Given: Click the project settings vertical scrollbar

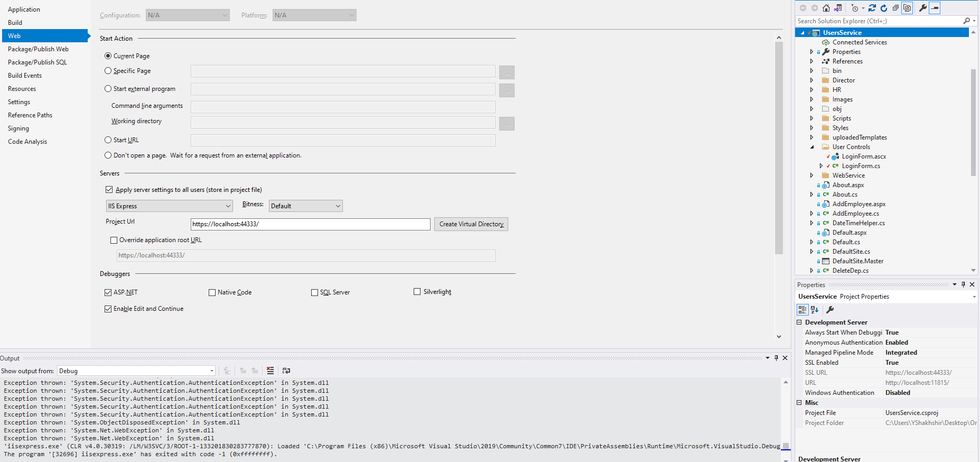Looking at the screenshot, I should click(x=779, y=148).
